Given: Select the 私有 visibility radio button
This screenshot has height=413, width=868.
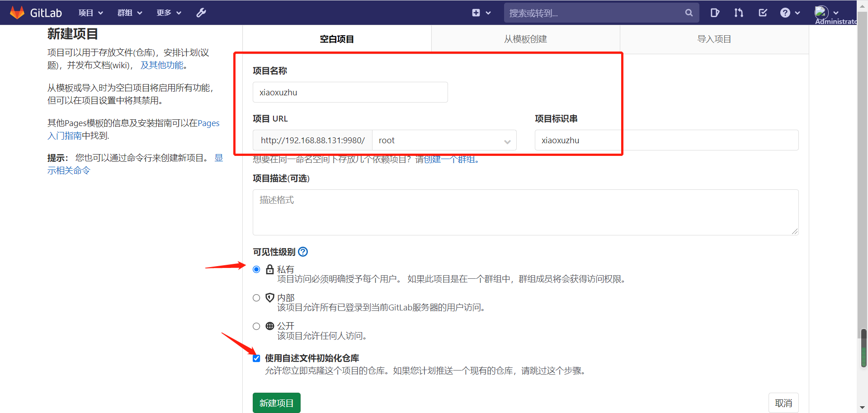Looking at the screenshot, I should click(x=256, y=269).
